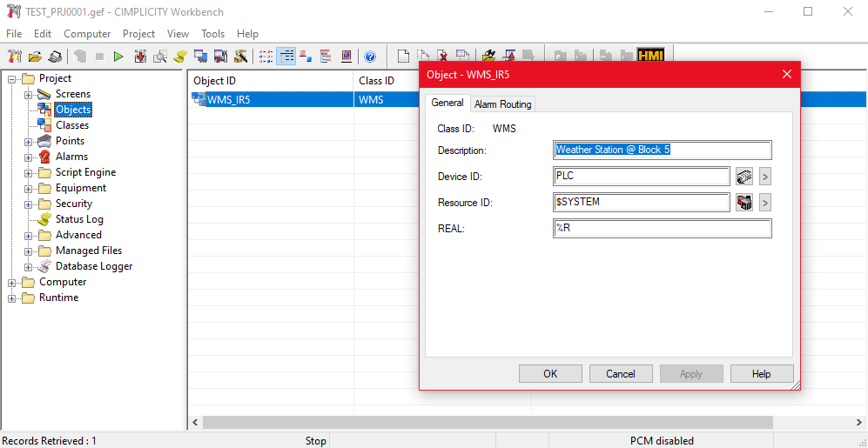This screenshot has width=868, height=448.
Task: Select Database Logger in the tree
Action: tap(94, 266)
